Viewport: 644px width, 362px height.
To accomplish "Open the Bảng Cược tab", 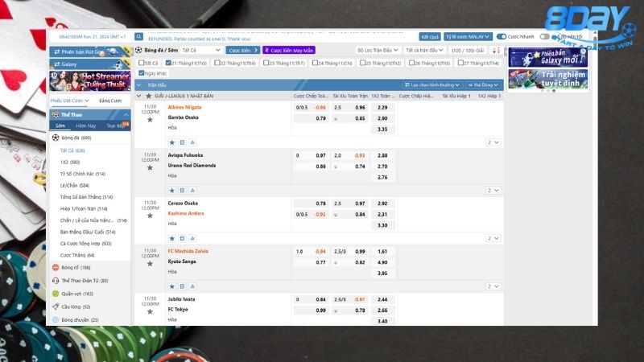I will [110, 101].
